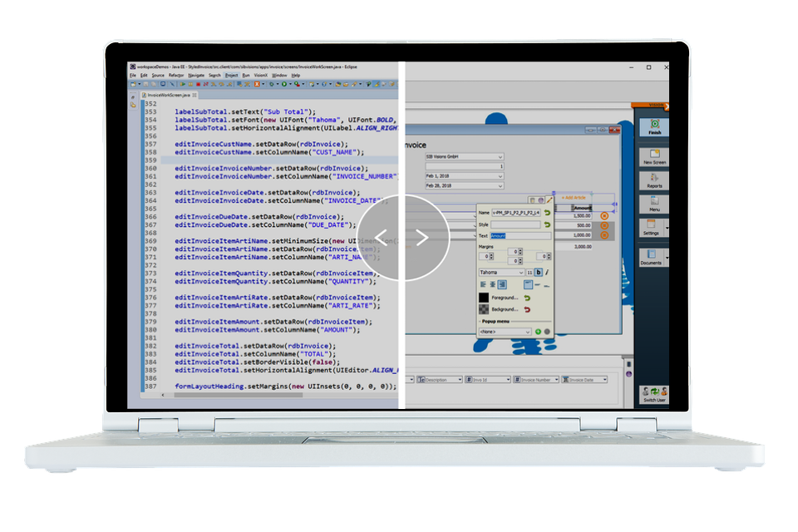The image size is (798, 532).
Task: Open the Navigate menu
Action: (x=196, y=76)
